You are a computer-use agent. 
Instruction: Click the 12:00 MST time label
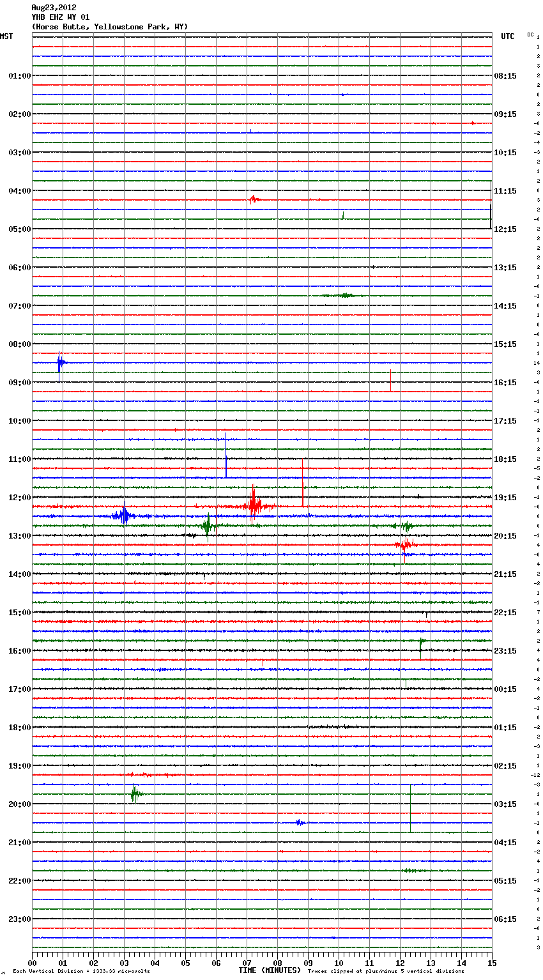click(19, 498)
